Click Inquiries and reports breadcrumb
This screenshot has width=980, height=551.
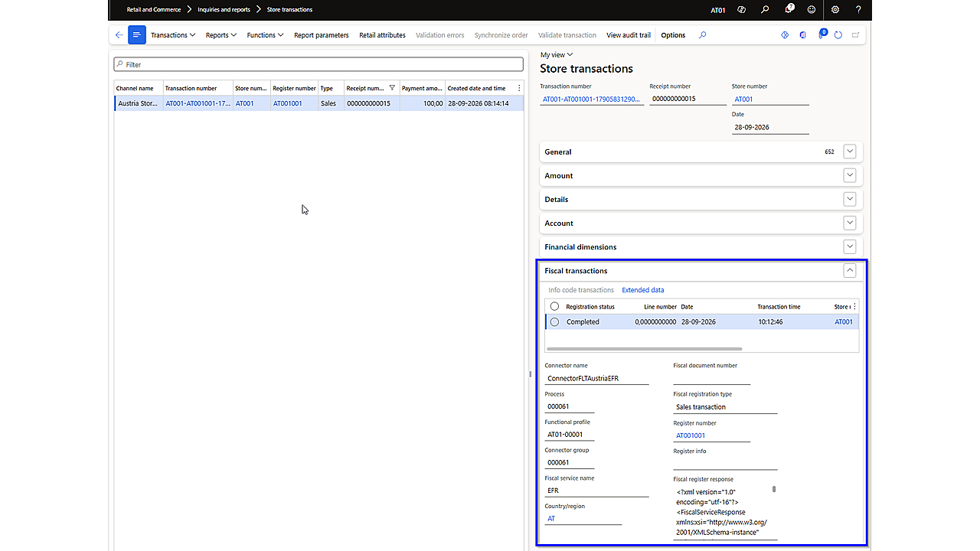[x=224, y=10]
